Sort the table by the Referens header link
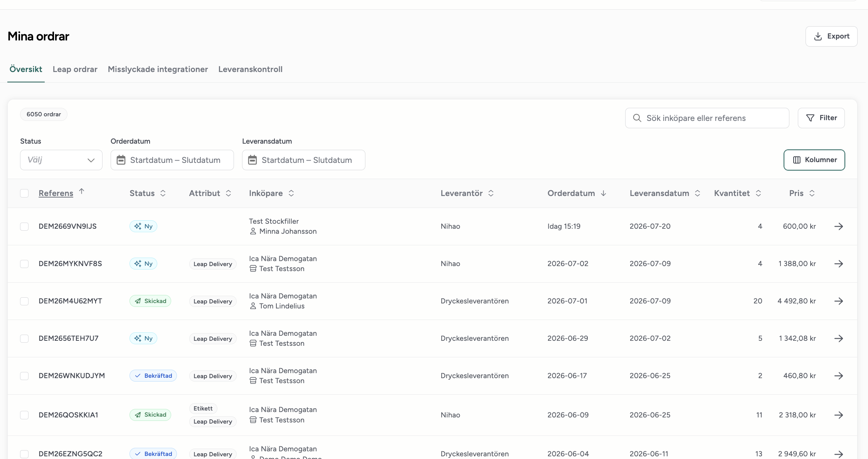 (56, 193)
